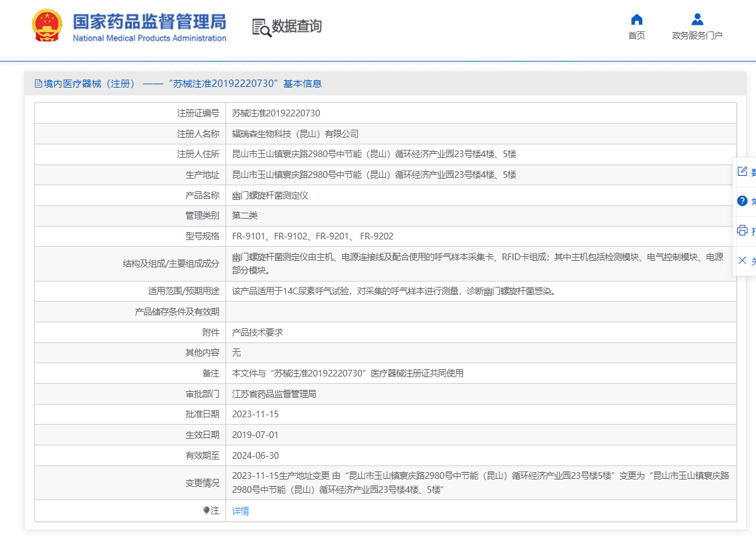Click expiry date 2024-06-30

[x=255, y=455]
